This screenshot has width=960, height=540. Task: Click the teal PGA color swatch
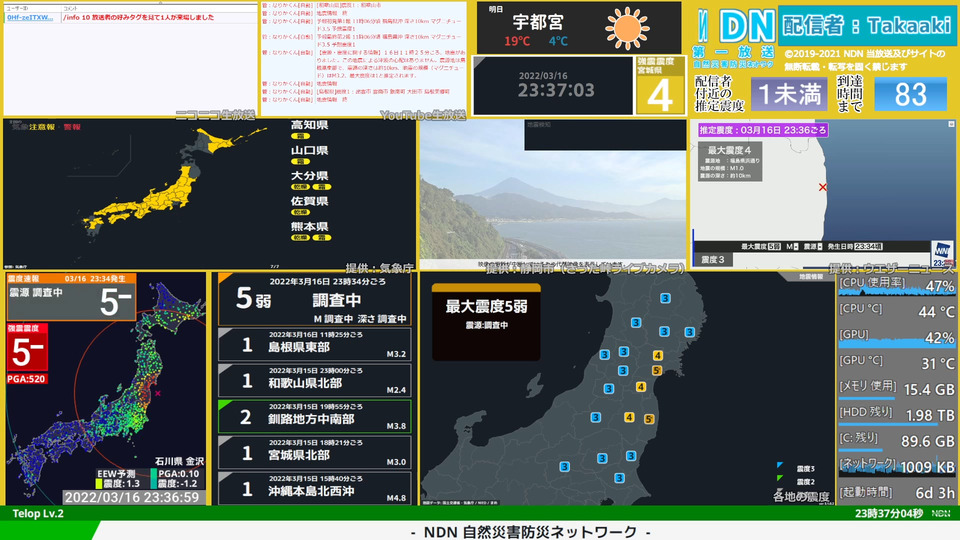(153, 479)
